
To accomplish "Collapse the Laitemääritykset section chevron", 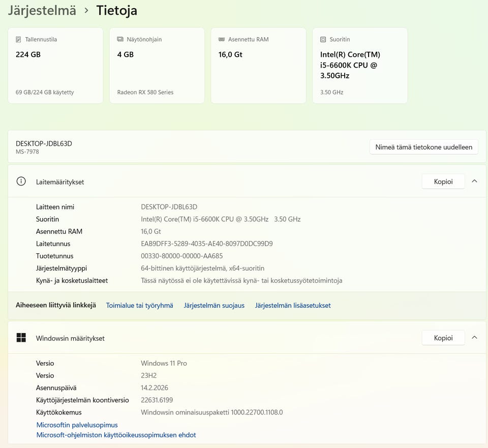I will (x=474, y=181).
